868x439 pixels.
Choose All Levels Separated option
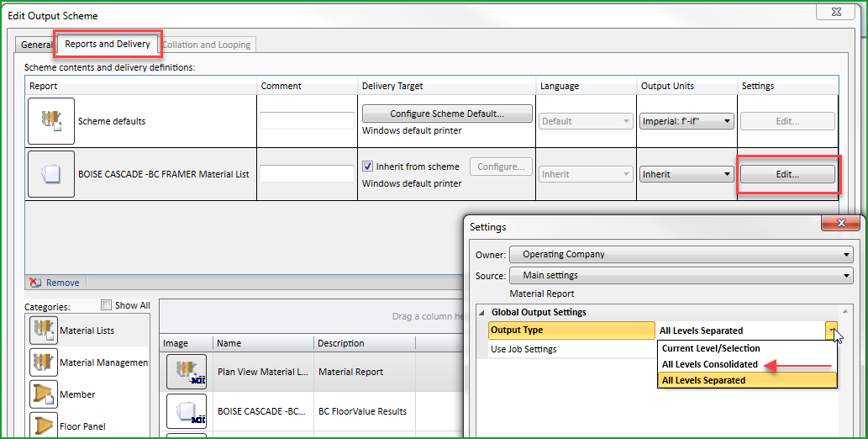(x=747, y=380)
